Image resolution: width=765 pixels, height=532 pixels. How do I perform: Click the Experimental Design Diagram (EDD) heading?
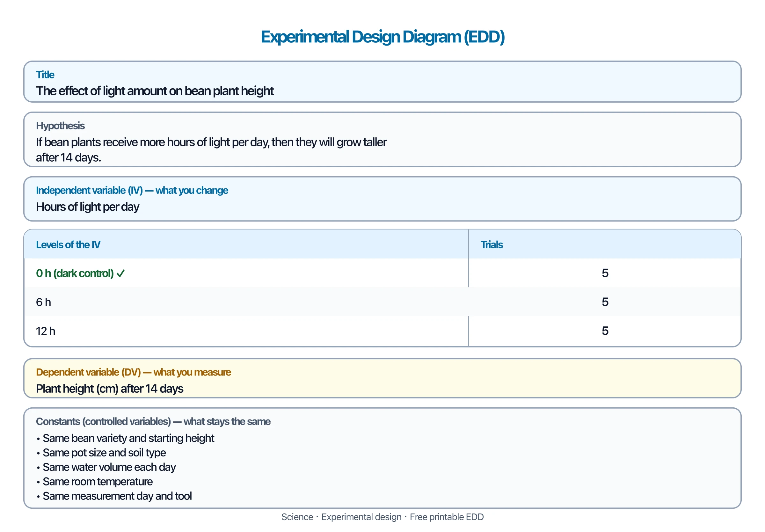(x=382, y=37)
